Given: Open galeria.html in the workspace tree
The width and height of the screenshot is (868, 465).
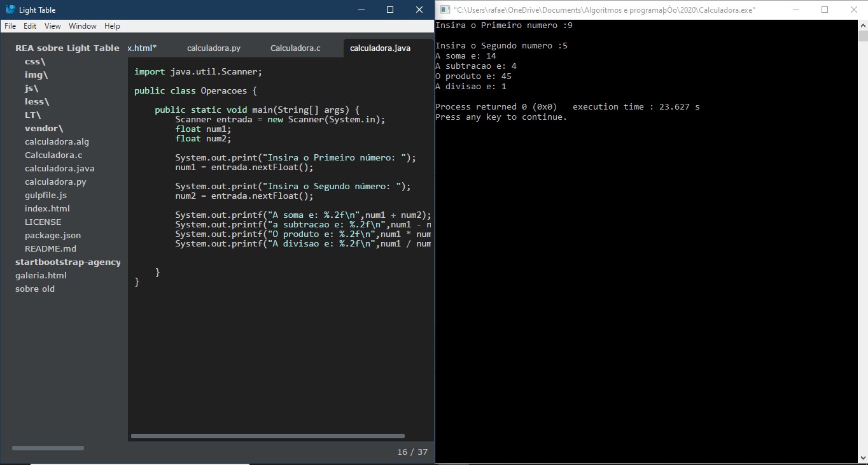Looking at the screenshot, I should 41,275.
